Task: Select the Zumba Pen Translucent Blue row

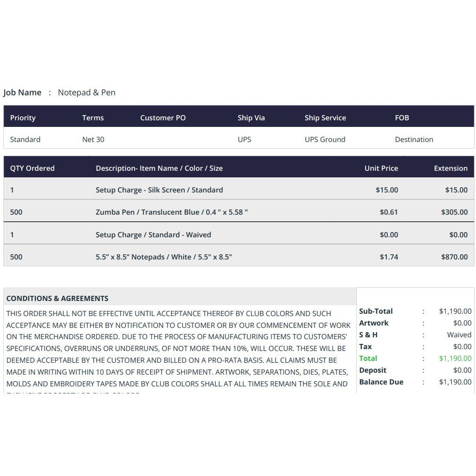Action: [239, 212]
